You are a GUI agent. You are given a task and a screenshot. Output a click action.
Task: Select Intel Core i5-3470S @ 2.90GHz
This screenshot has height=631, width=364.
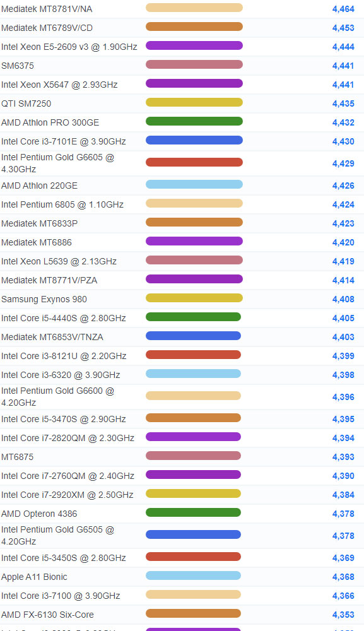(x=64, y=419)
